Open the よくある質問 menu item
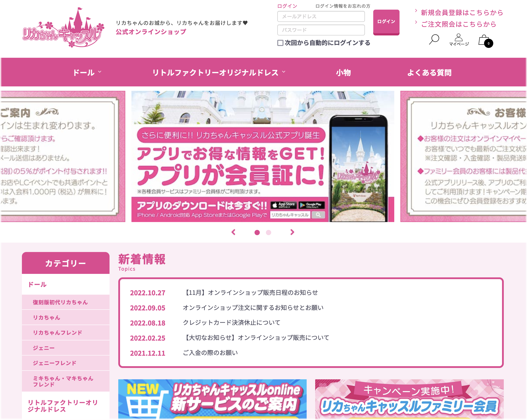The height and width of the screenshot is (420, 527). (x=429, y=73)
